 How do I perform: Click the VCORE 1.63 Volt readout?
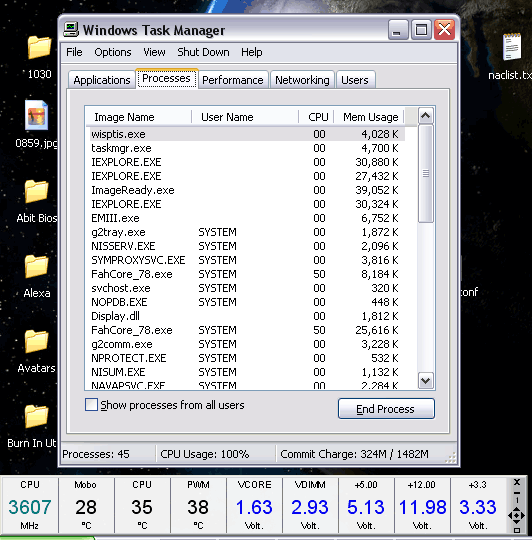tap(254, 505)
